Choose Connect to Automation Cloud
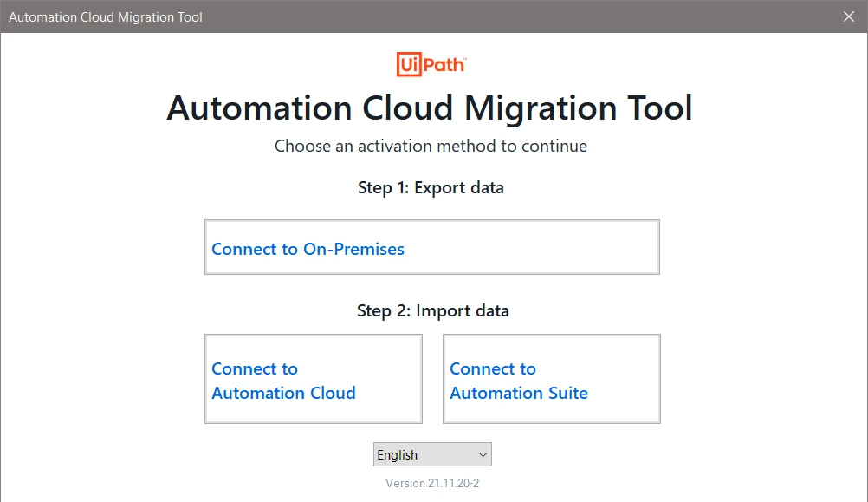868x502 pixels. point(314,379)
